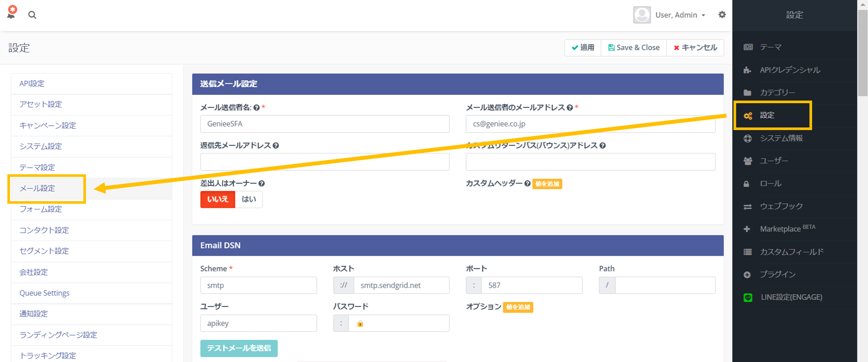Select はい for 差出人はオーナー

[x=249, y=199]
